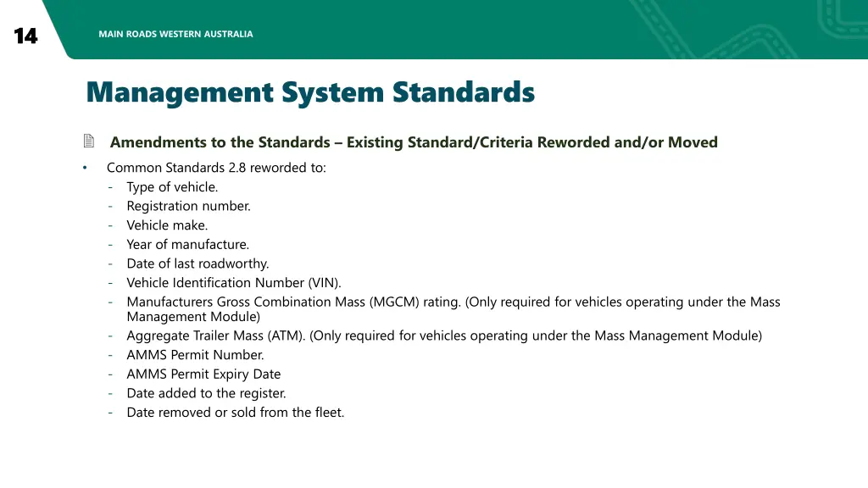Click the AMMS Permit Number item

[195, 355]
